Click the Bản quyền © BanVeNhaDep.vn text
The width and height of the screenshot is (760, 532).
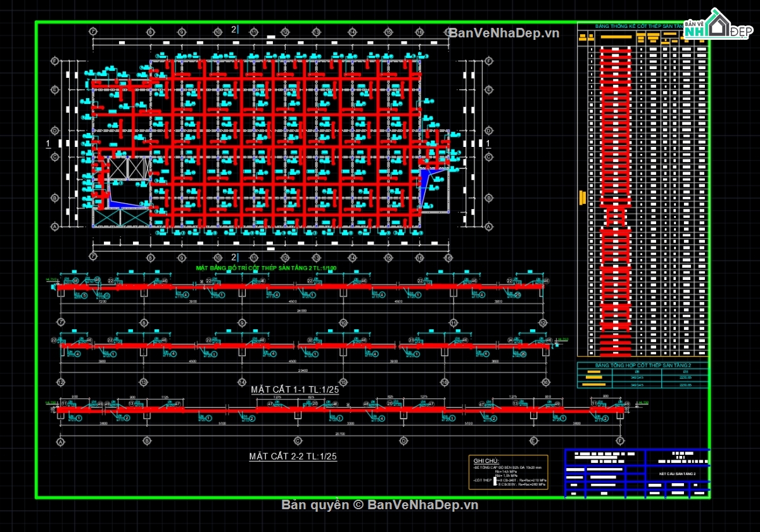tap(380, 505)
